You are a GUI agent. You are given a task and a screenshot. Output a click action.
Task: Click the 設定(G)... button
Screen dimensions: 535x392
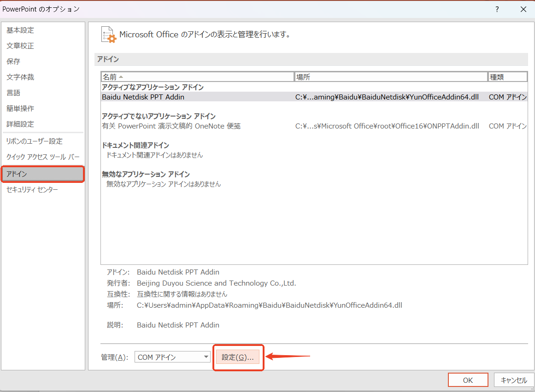[x=238, y=357]
